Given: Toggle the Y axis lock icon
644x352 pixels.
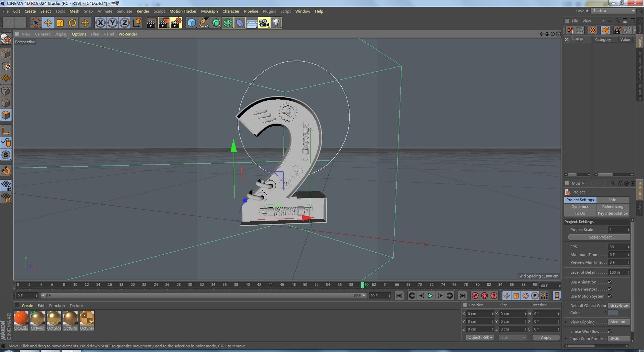Looking at the screenshot, I should tap(112, 23).
